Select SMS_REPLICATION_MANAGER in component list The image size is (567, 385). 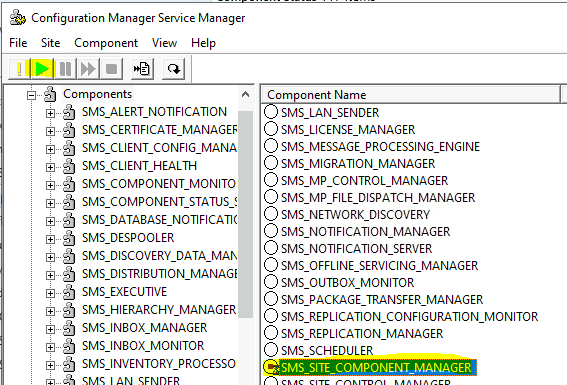pyautogui.click(x=362, y=334)
